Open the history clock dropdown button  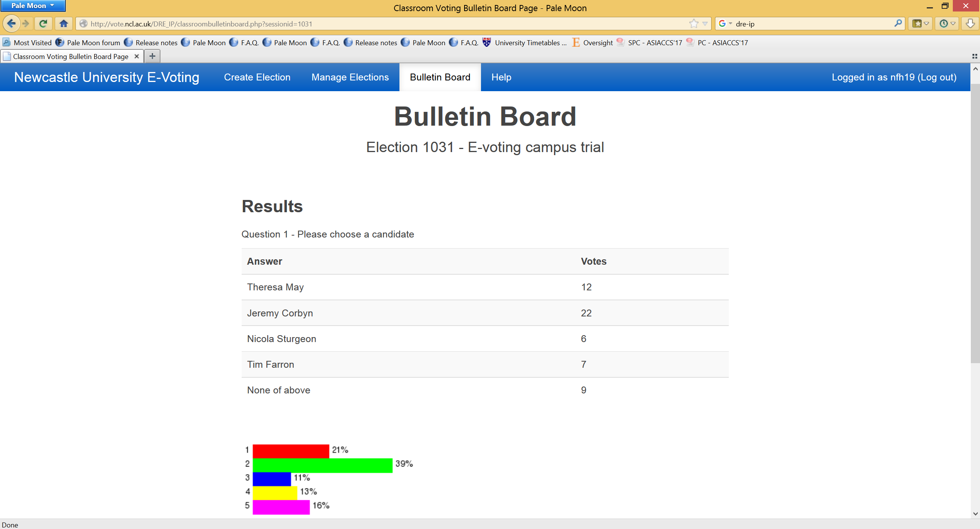point(947,24)
